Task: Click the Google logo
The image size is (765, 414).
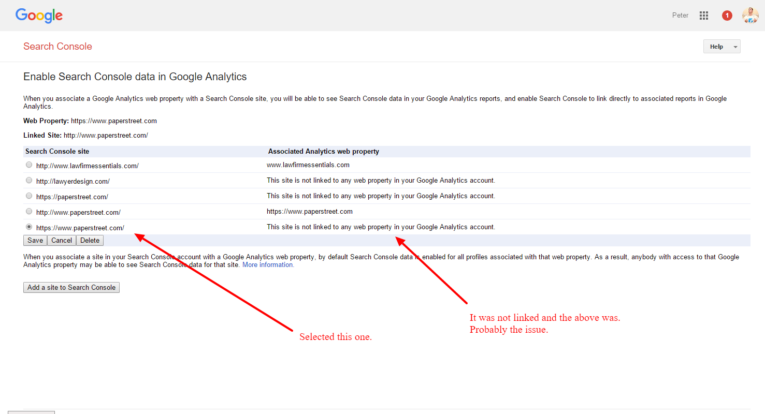Action: click(x=39, y=16)
